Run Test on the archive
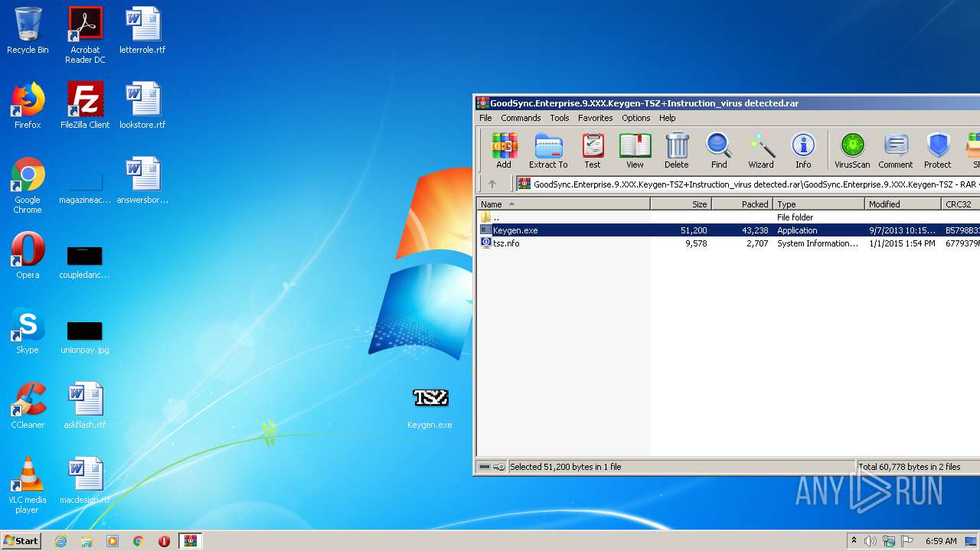Screen dimensions: 980x551 tap(593, 150)
